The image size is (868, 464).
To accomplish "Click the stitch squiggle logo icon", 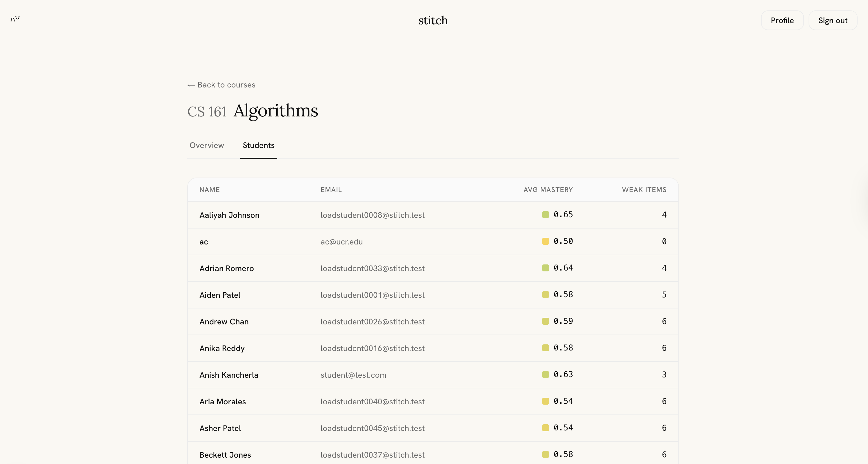I will point(15,19).
